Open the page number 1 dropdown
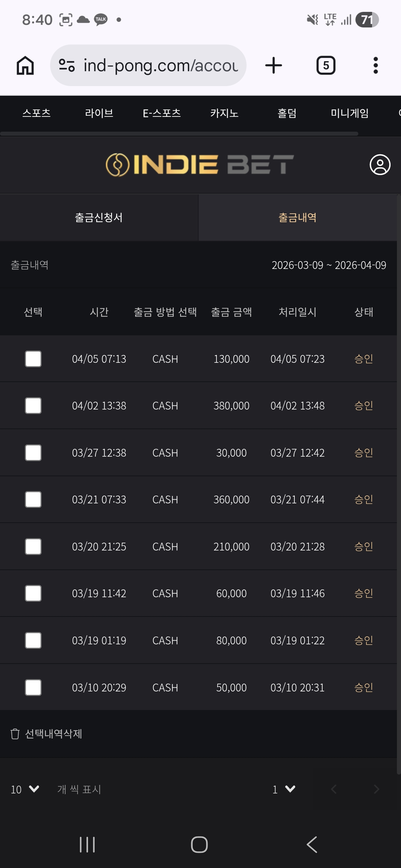The width and height of the screenshot is (401, 868). (284, 789)
